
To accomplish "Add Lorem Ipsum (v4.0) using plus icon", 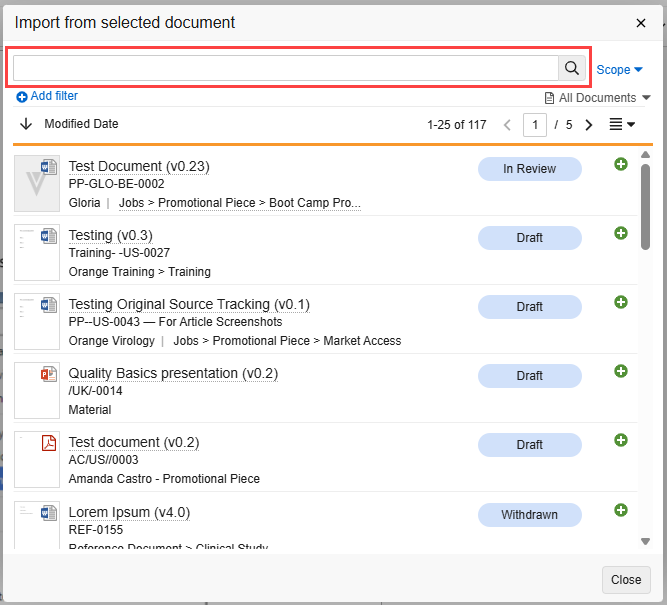I will [x=621, y=510].
